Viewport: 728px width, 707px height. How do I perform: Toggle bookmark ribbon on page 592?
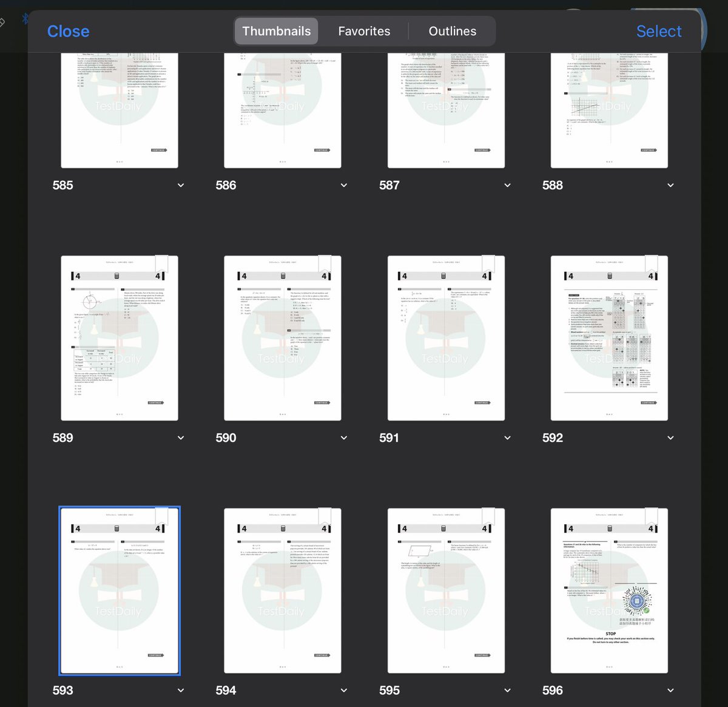[x=651, y=264]
